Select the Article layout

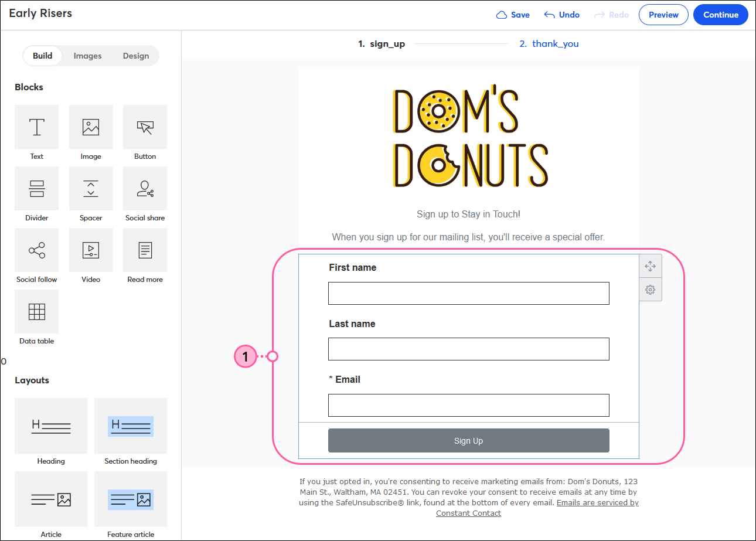(x=51, y=499)
